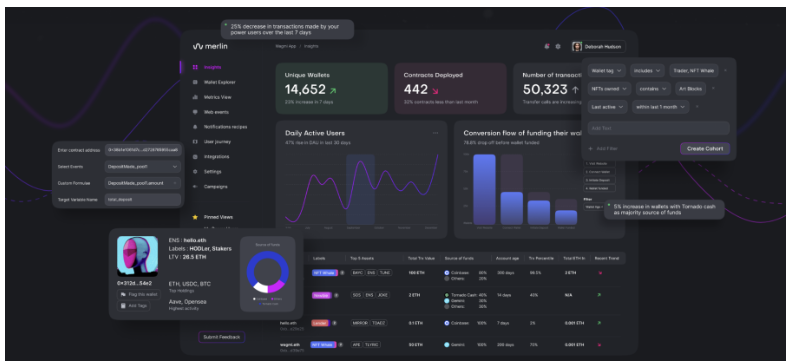
Task: Click the Source of funds donut chart
Action: pyautogui.click(x=268, y=272)
